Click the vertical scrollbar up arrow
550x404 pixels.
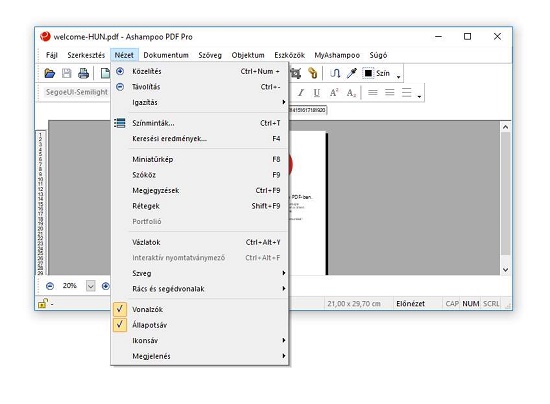click(x=505, y=127)
